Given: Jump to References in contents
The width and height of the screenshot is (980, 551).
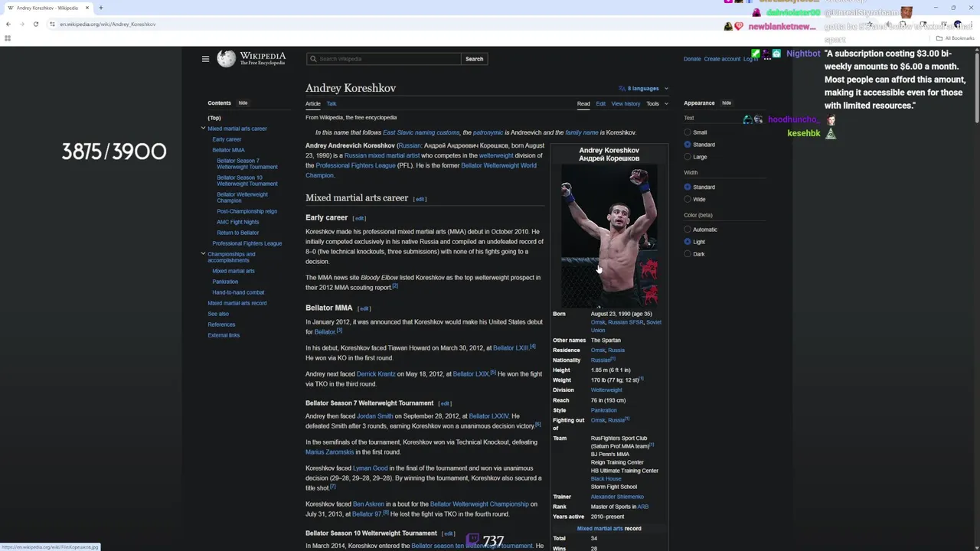Looking at the screenshot, I should pos(221,324).
